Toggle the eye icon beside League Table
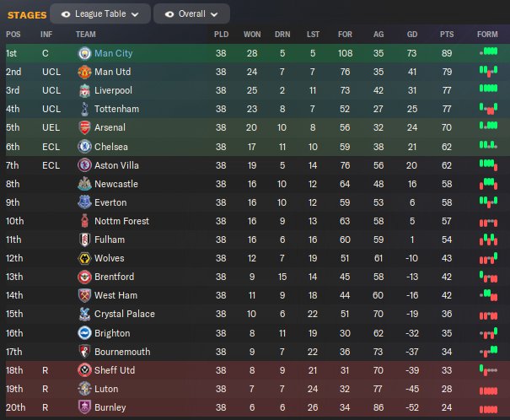Viewport: 510px width, 420px height. tap(66, 14)
